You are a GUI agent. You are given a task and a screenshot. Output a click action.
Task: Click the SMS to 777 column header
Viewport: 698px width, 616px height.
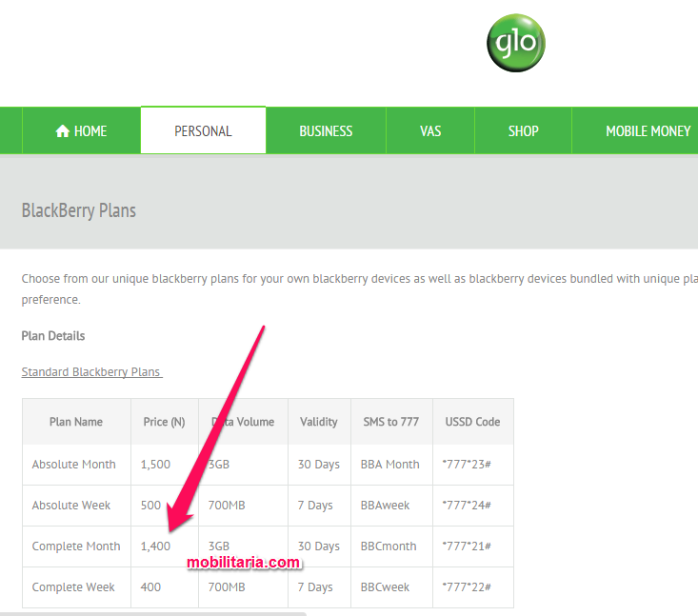coord(390,422)
